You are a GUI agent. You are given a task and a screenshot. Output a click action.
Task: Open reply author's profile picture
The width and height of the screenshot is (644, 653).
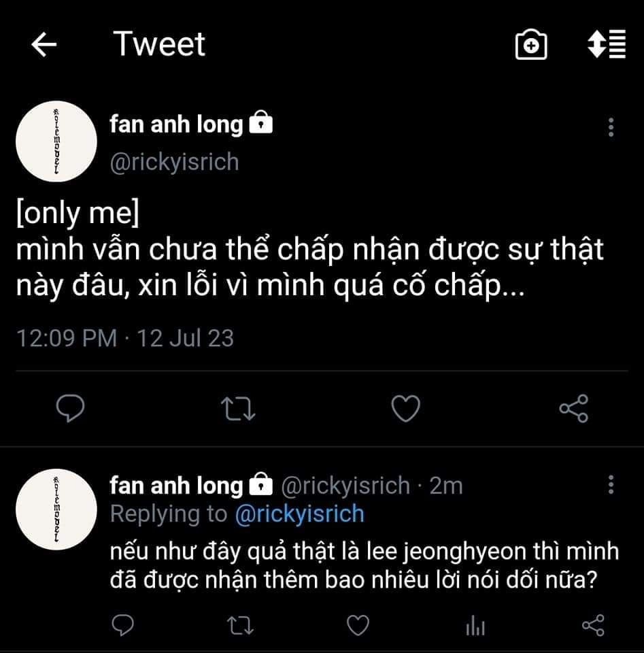pos(56,509)
